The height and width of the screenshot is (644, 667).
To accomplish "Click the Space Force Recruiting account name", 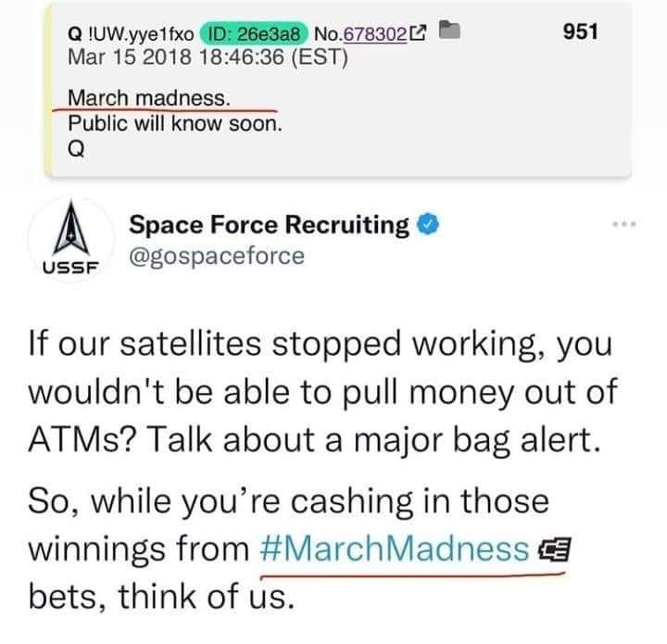I will (x=269, y=224).
